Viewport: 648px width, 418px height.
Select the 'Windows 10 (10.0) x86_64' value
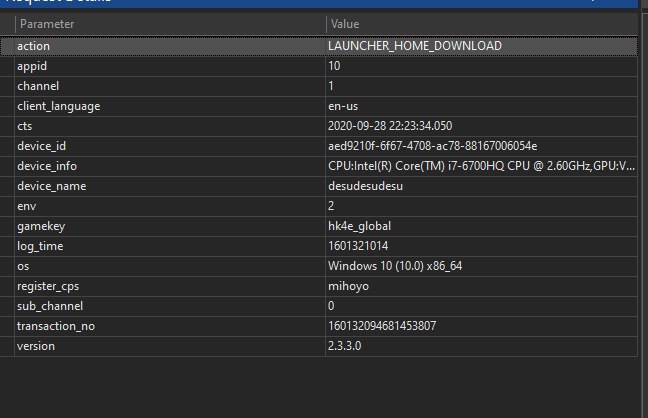click(x=481, y=266)
